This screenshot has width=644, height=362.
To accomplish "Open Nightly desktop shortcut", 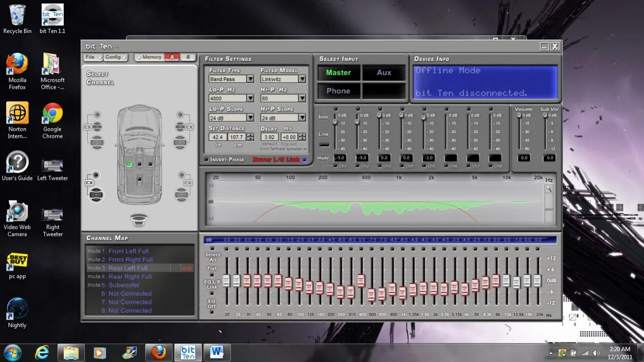I will pyautogui.click(x=17, y=312).
